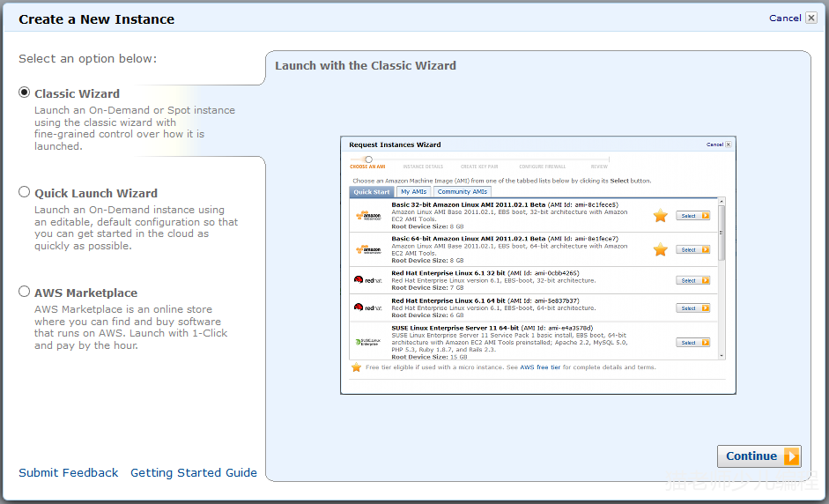Click the star icon for Basic 64-bit Amazon Linux
This screenshot has width=829, height=504.
pyautogui.click(x=660, y=249)
